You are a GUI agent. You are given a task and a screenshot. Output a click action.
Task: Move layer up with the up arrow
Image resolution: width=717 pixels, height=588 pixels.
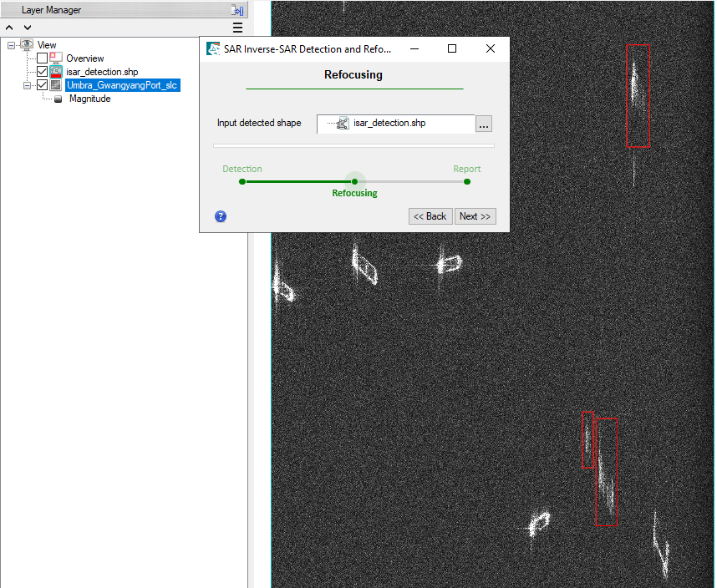[9, 28]
